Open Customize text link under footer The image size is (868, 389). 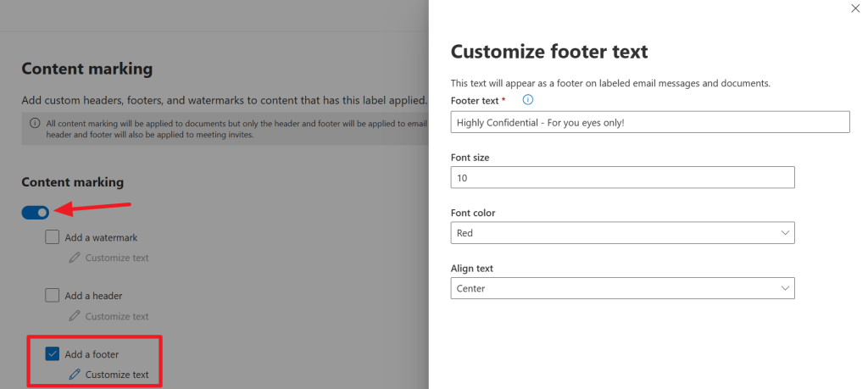117,375
